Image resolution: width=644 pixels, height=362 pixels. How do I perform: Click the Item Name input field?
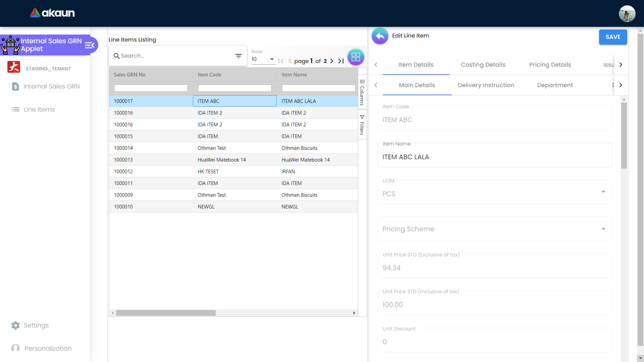pyautogui.click(x=494, y=157)
